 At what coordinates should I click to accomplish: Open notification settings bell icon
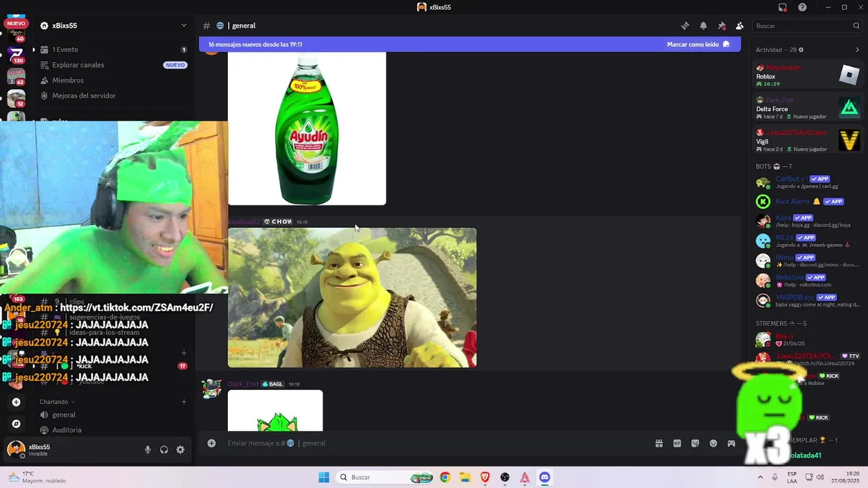(703, 26)
